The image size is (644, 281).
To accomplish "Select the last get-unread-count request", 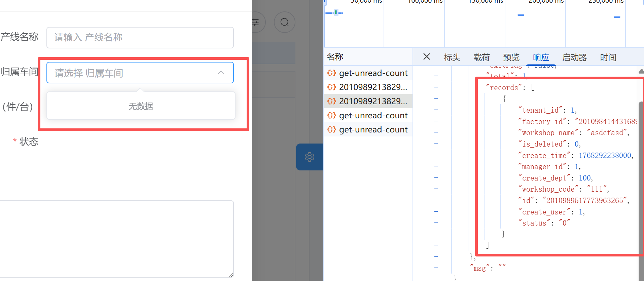I will (373, 129).
